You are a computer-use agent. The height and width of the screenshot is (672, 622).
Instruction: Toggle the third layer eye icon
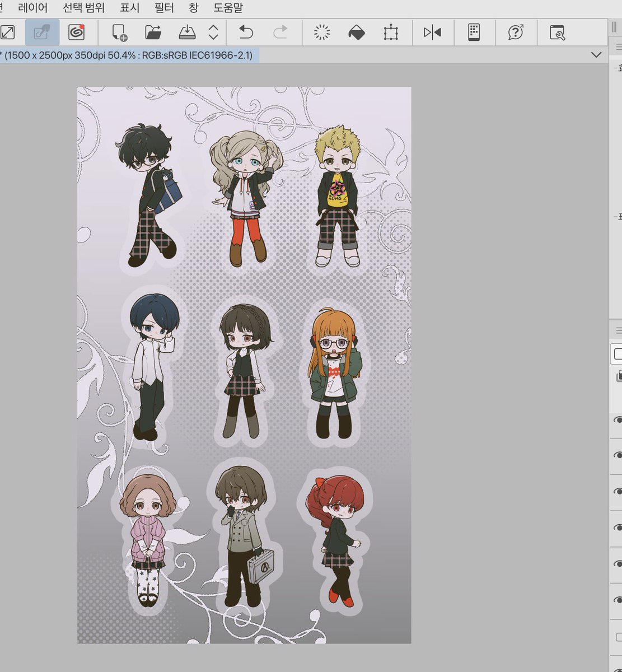click(618, 492)
